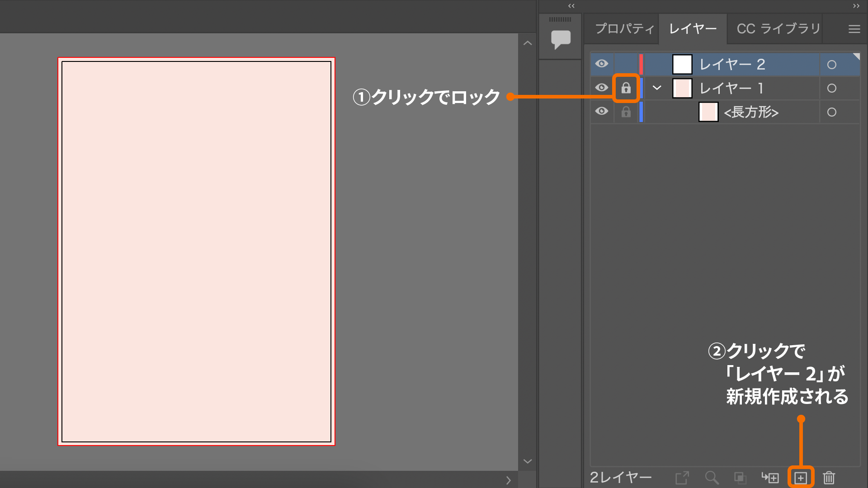Image resolution: width=868 pixels, height=488 pixels.
Task: Switch to the CC ライブラリ tab
Action: pos(778,29)
